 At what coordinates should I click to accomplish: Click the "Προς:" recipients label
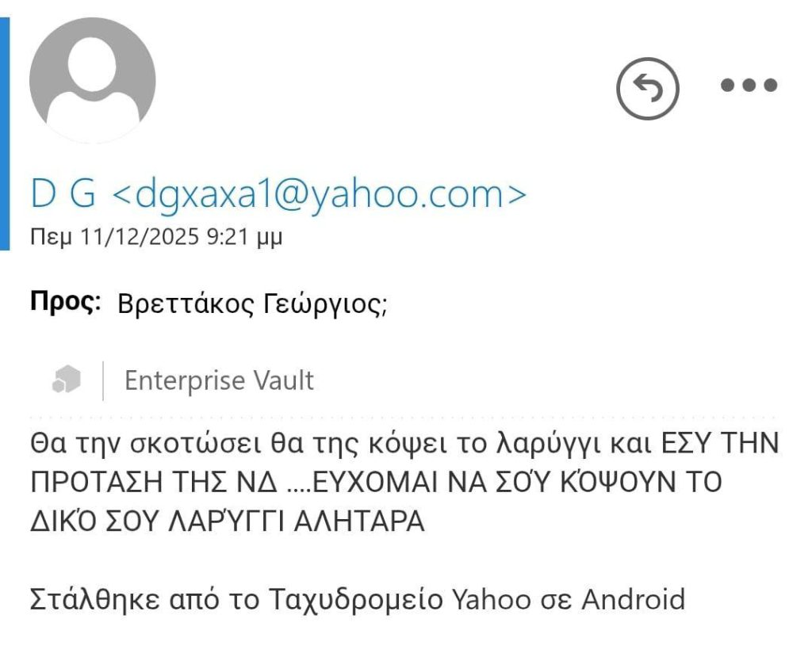(66, 303)
